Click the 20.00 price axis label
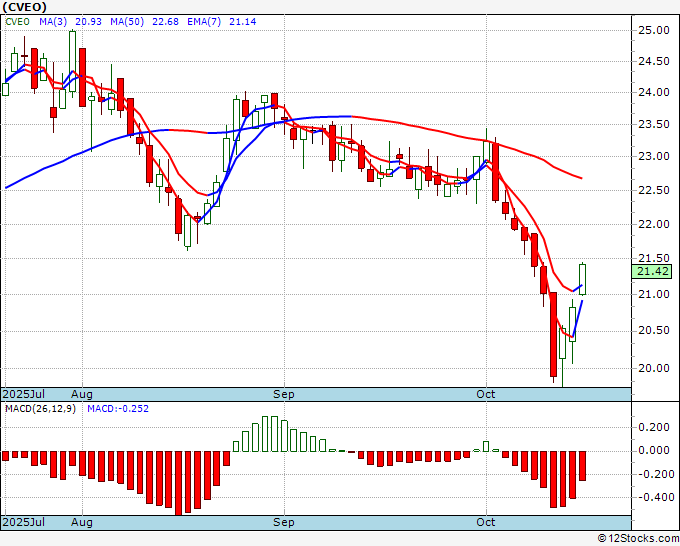The image size is (680, 546). (653, 368)
